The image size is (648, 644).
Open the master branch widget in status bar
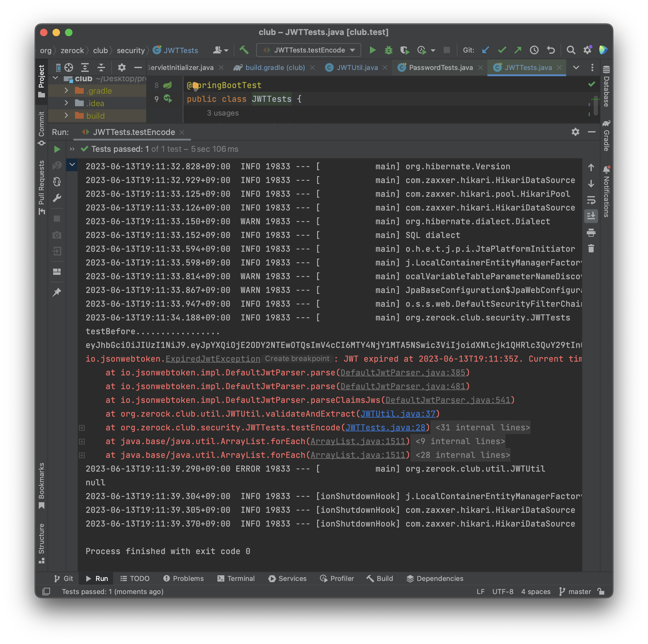click(x=575, y=591)
